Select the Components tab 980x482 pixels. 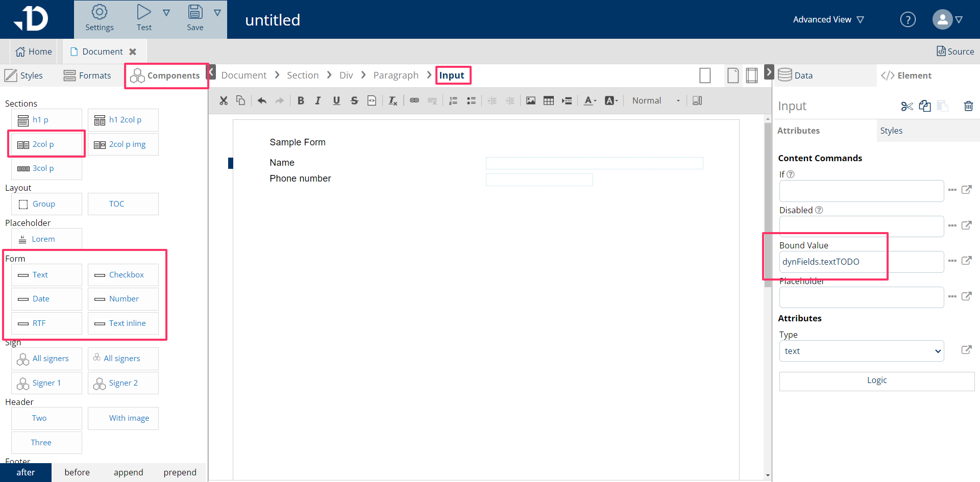point(165,75)
